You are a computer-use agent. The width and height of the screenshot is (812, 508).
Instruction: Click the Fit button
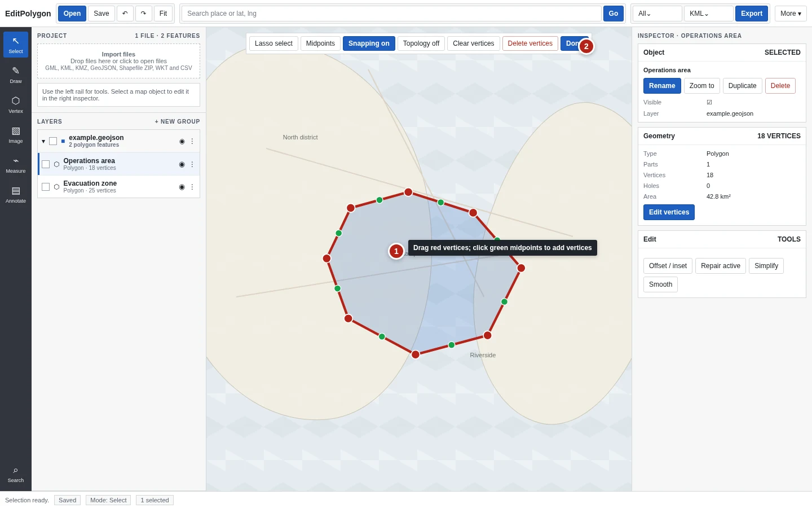click(163, 14)
